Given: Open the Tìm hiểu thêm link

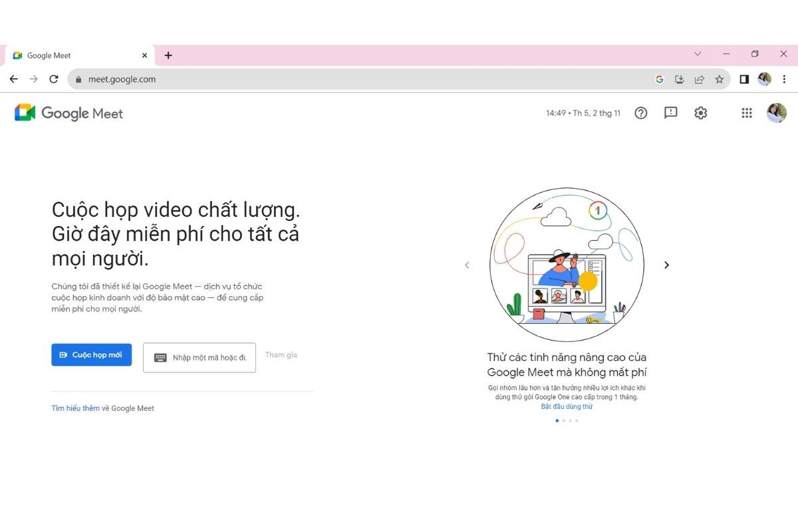Looking at the screenshot, I should coord(75,408).
